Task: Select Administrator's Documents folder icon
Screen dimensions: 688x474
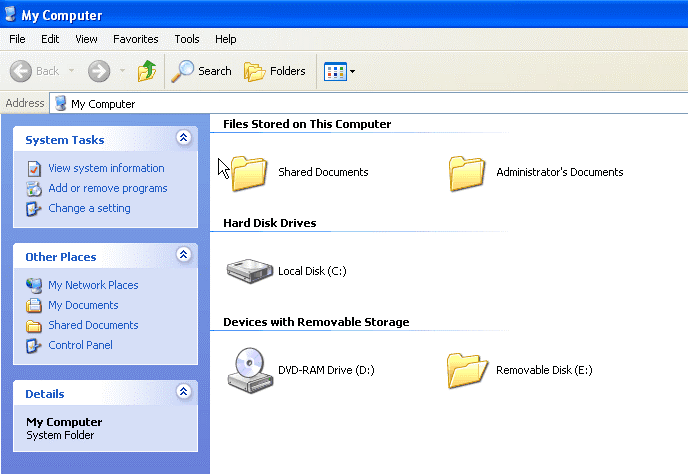Action: [467, 173]
